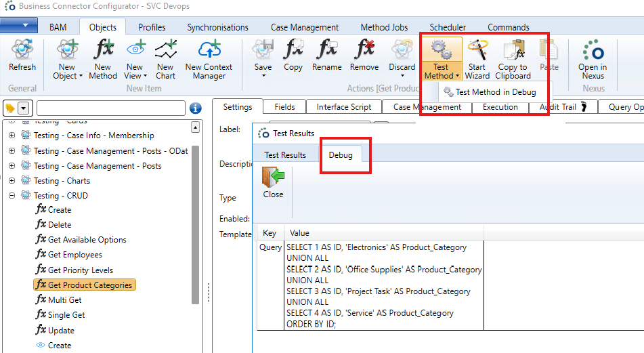
Task: Open the application menu dropdown button
Action: click(x=19, y=25)
